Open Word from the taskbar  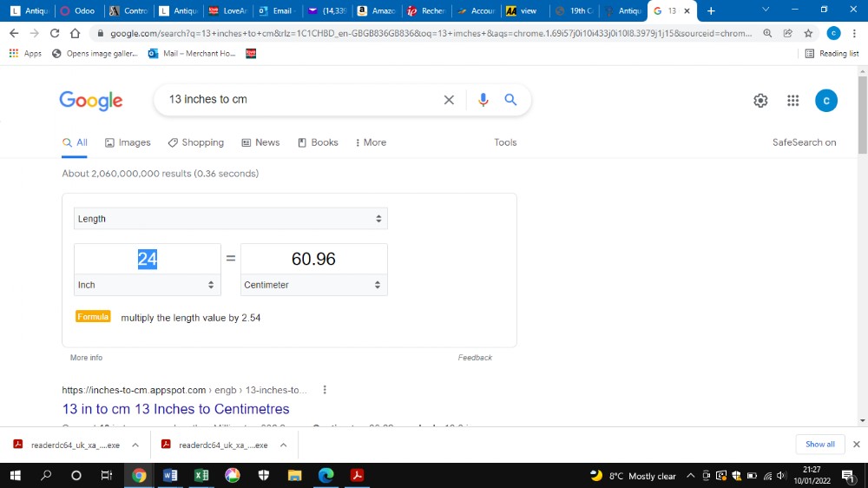170,475
